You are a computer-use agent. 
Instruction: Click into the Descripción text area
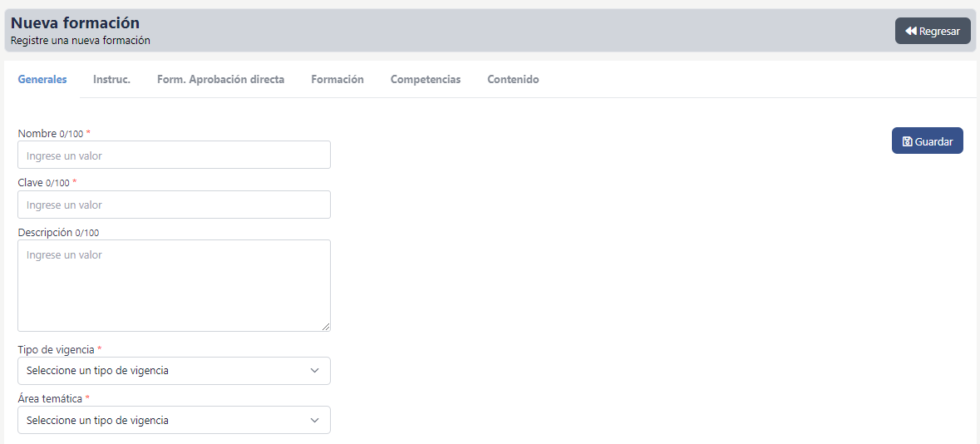click(x=174, y=285)
